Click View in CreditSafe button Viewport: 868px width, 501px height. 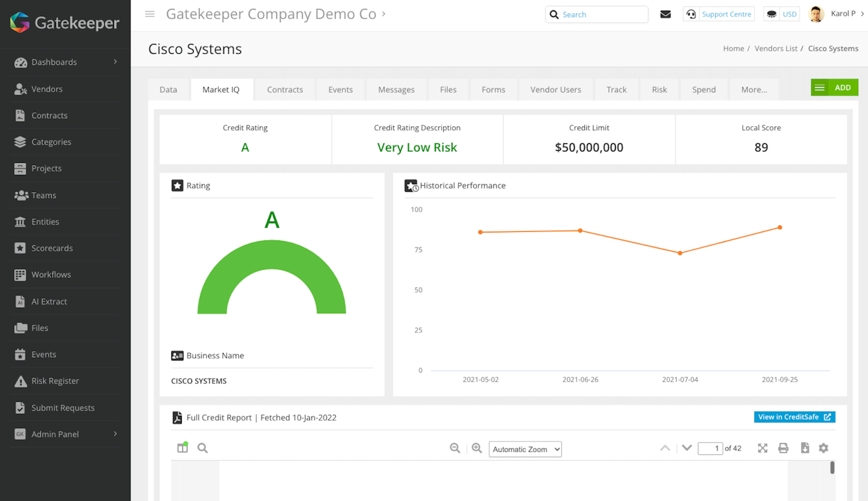pos(795,417)
